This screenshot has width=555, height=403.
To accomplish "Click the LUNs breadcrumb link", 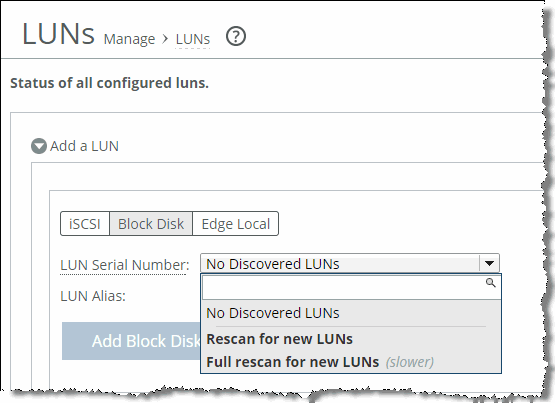I will click(x=193, y=39).
